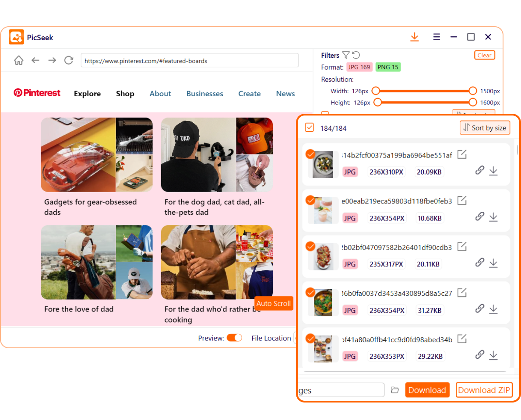Open the 'Gadgets for gear-obsessed dads' board title
The height and width of the screenshot is (420, 521).
[x=90, y=207]
